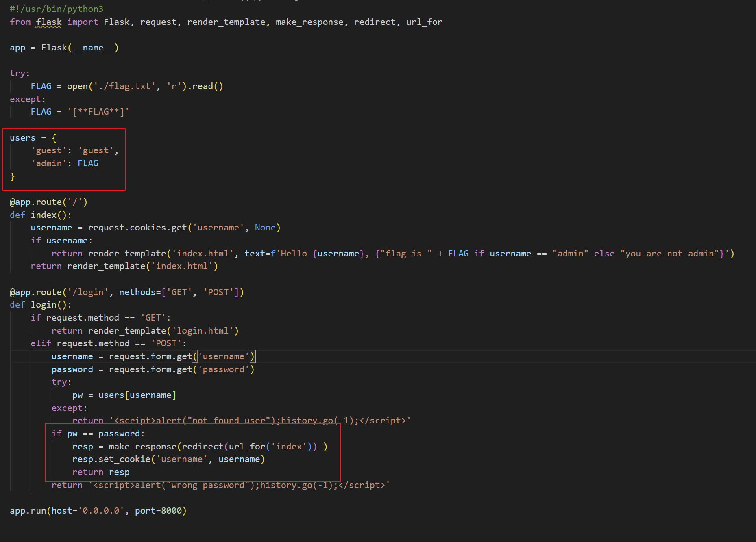This screenshot has height=542, width=756.
Task: Click the 'pw = users[username]' line
Action: pos(124,395)
